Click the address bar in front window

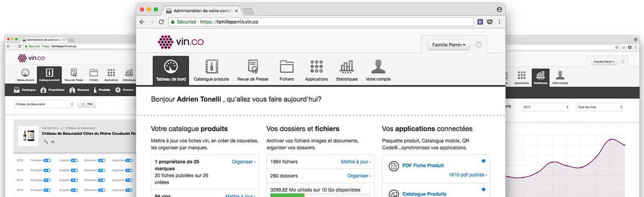pyautogui.click(x=321, y=22)
